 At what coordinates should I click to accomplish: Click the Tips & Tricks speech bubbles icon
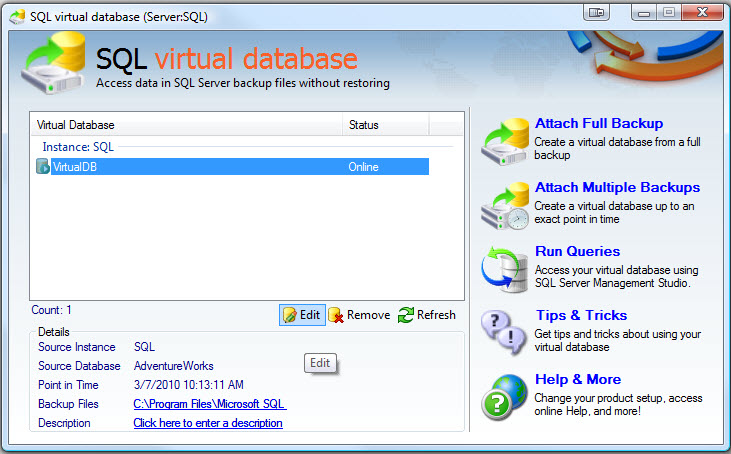tap(505, 334)
